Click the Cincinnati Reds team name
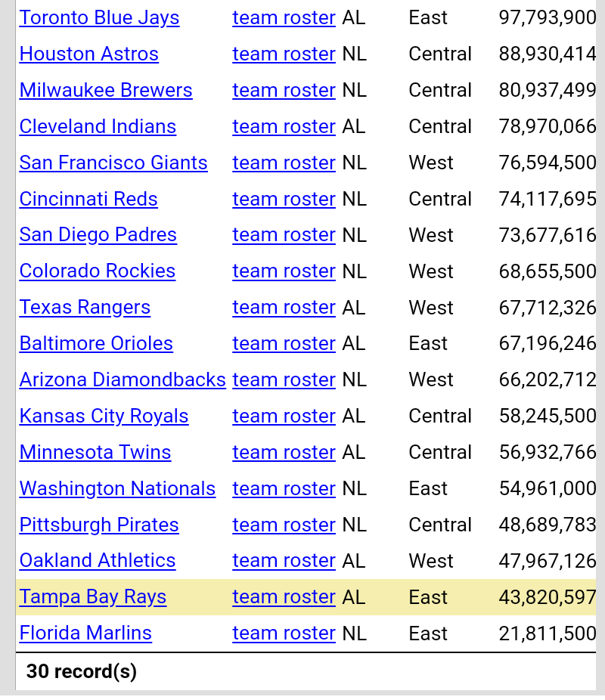 (x=88, y=199)
